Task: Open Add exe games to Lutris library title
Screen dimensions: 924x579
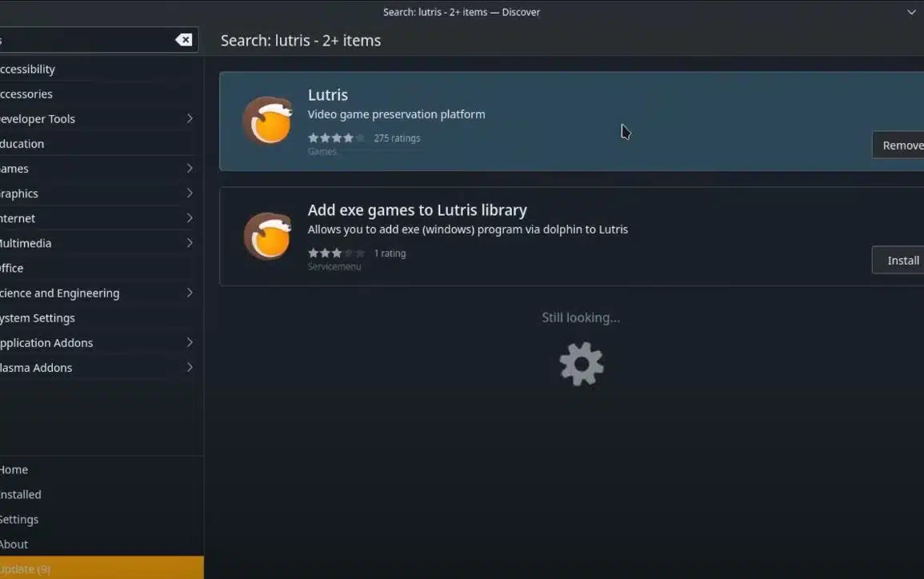Action: [418, 210]
